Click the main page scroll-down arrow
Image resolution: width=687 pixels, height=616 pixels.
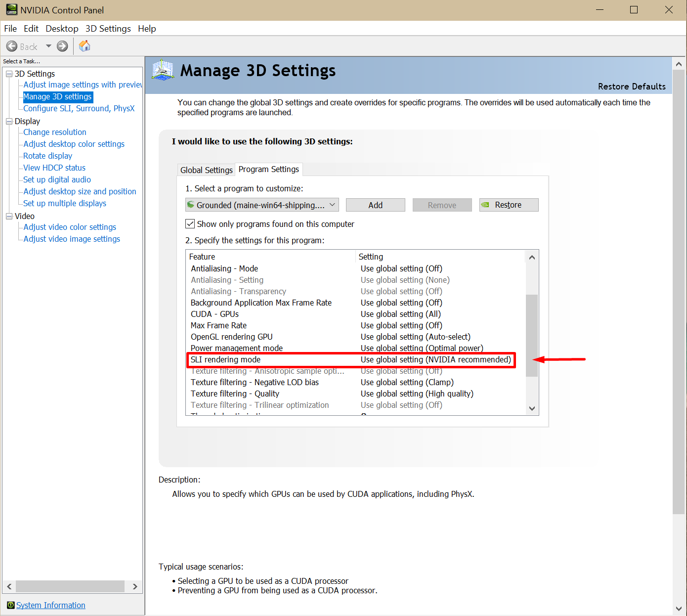[679, 609]
